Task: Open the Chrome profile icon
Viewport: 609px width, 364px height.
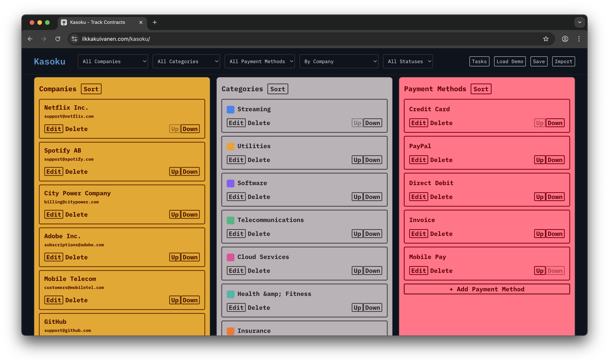Action: tap(565, 39)
